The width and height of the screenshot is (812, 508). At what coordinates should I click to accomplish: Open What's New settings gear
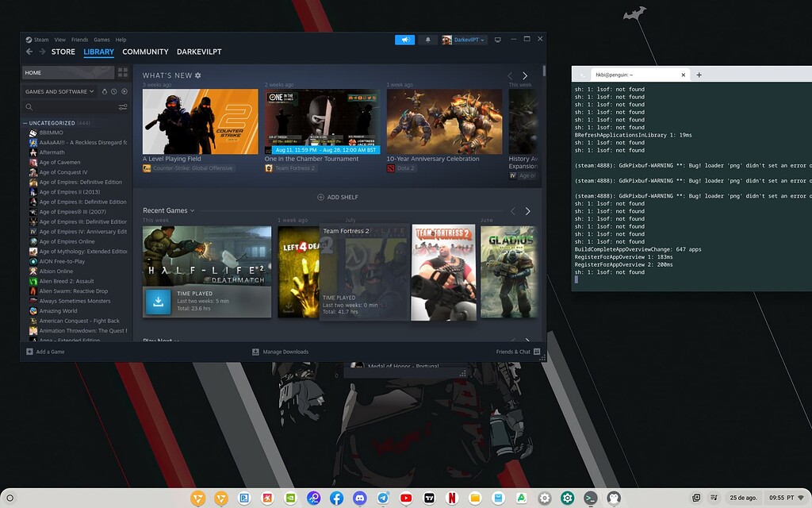point(197,75)
